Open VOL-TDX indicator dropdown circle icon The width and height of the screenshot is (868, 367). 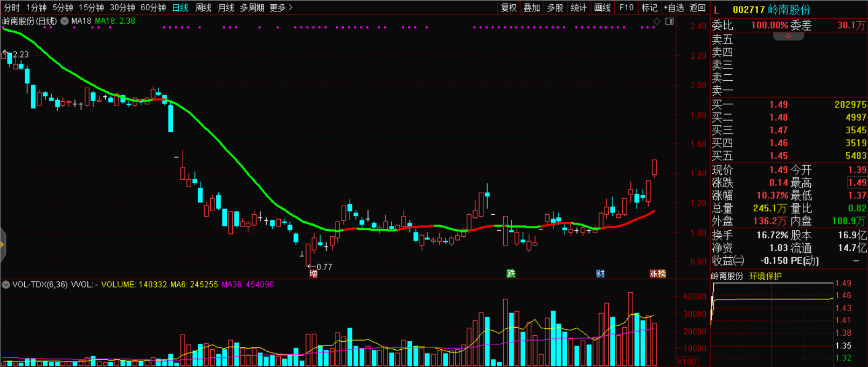click(x=6, y=284)
